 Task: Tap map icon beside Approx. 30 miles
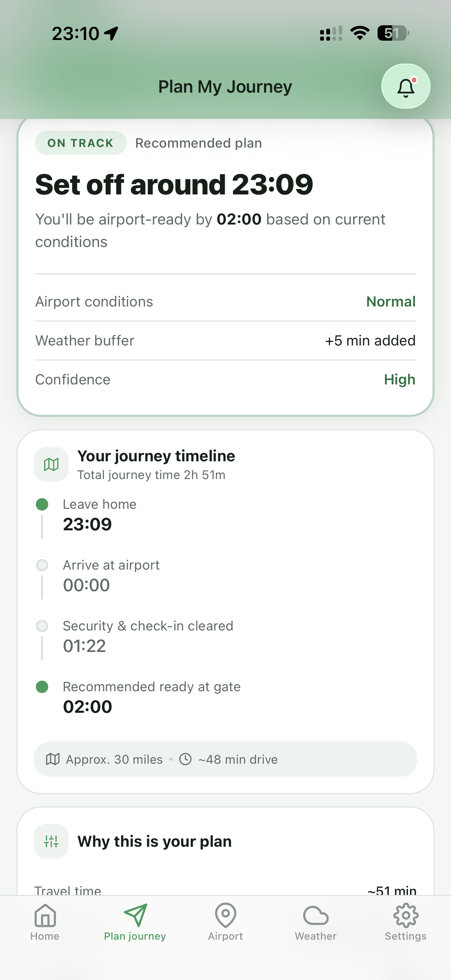[x=53, y=759]
